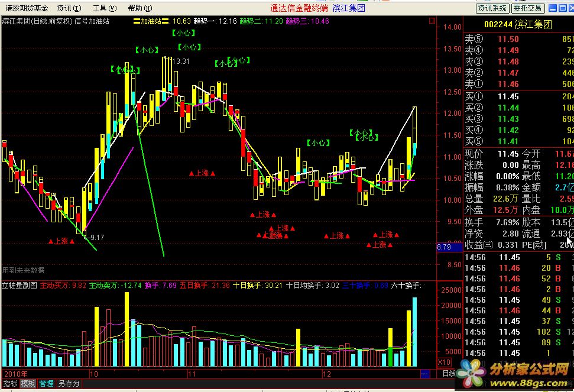Click the 日线 period label
Screen dimensions: 574x392
pos(449,374)
